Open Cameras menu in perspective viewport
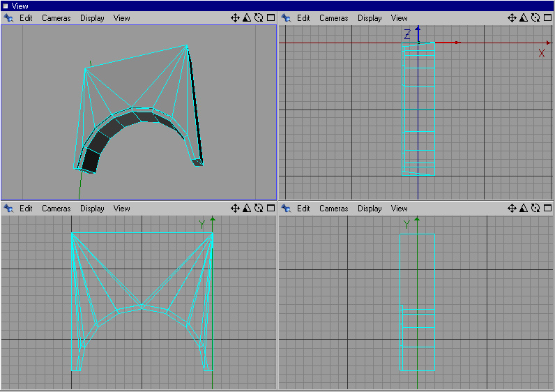Image resolution: width=555 pixels, height=392 pixels. (56, 18)
